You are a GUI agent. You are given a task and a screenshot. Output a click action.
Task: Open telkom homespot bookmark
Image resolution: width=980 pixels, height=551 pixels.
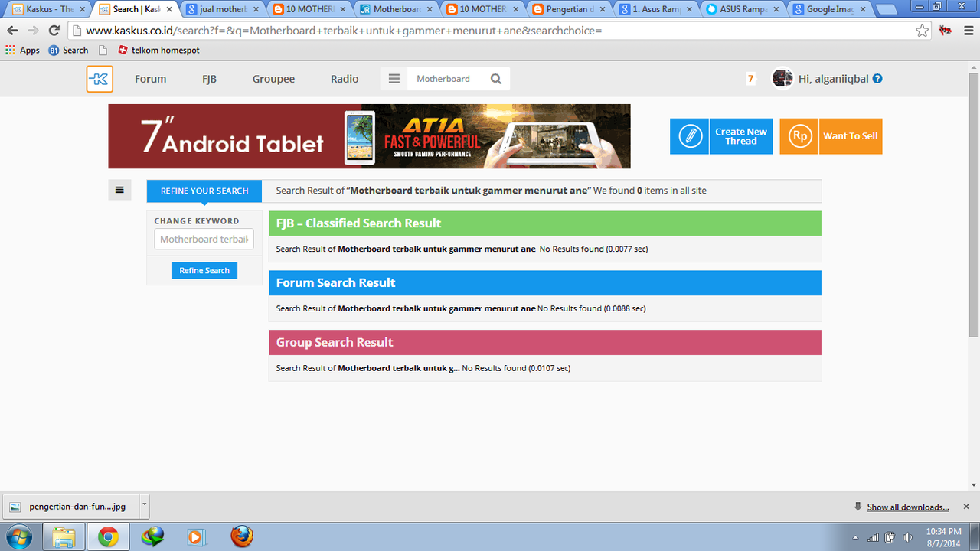(x=159, y=51)
